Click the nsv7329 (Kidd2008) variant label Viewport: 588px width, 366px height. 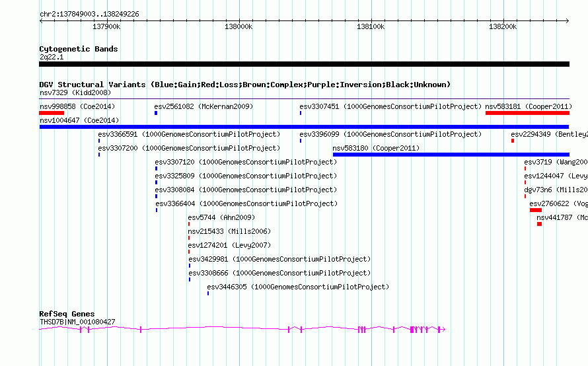[x=75, y=92]
